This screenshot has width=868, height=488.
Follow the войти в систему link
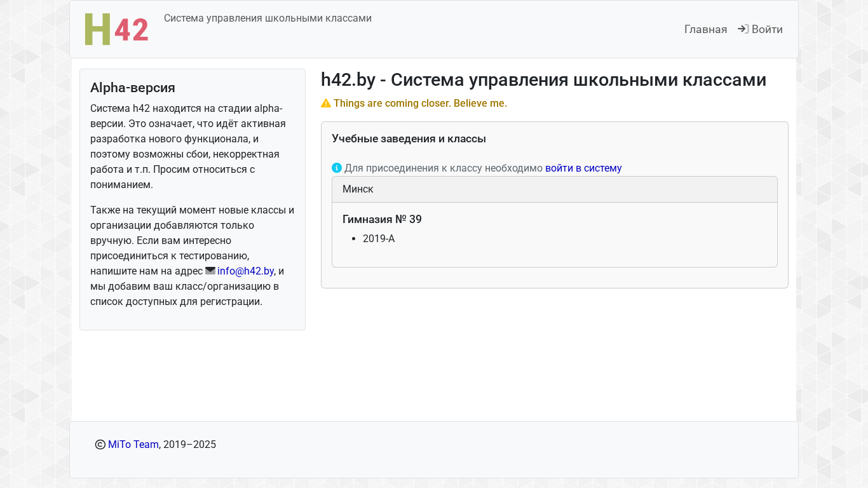point(583,168)
